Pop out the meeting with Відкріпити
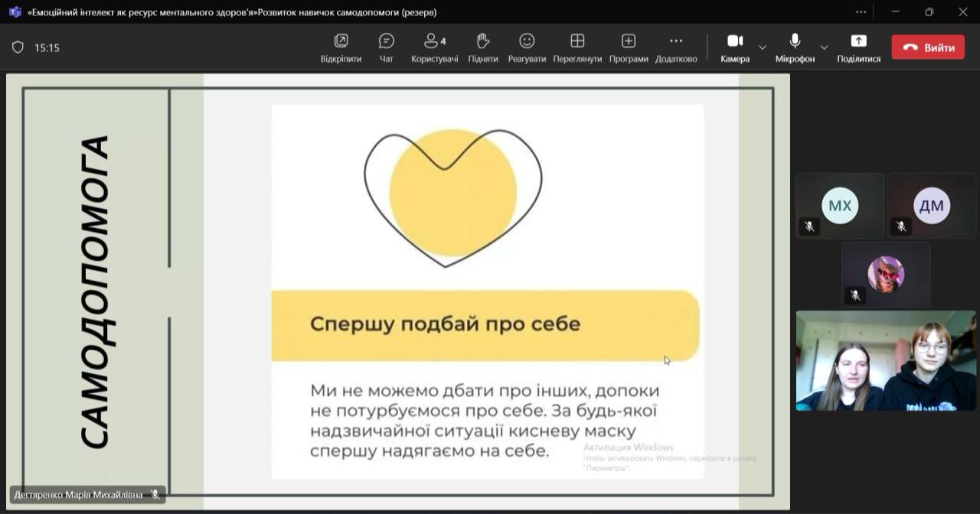The height and width of the screenshot is (514, 980). click(341, 47)
